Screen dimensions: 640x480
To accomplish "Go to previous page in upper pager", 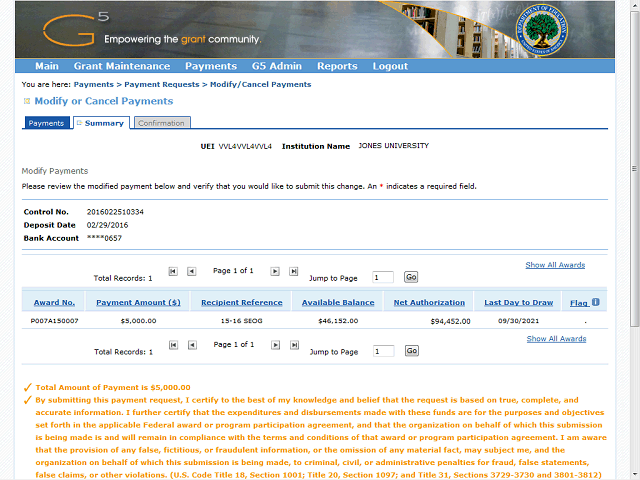I will pyautogui.click(x=191, y=271).
